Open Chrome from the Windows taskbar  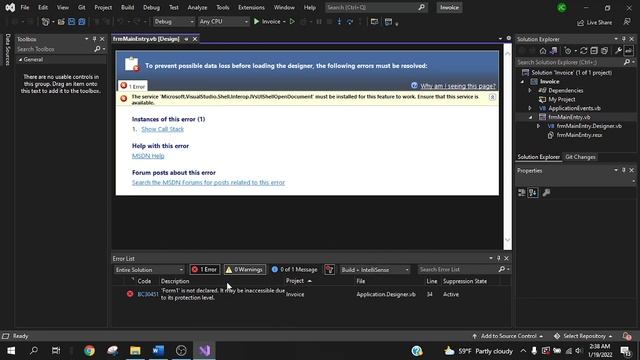point(89,351)
